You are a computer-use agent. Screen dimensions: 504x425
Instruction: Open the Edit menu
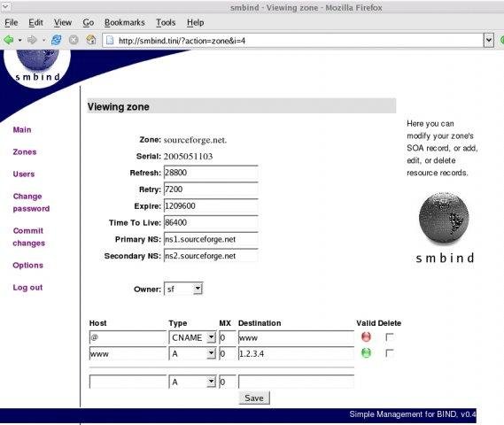coord(35,22)
